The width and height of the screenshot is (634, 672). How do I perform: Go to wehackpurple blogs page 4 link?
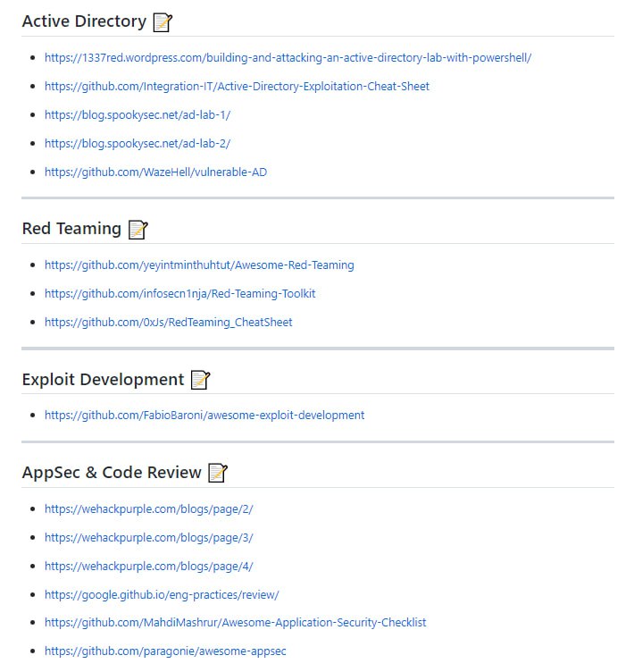[149, 567]
